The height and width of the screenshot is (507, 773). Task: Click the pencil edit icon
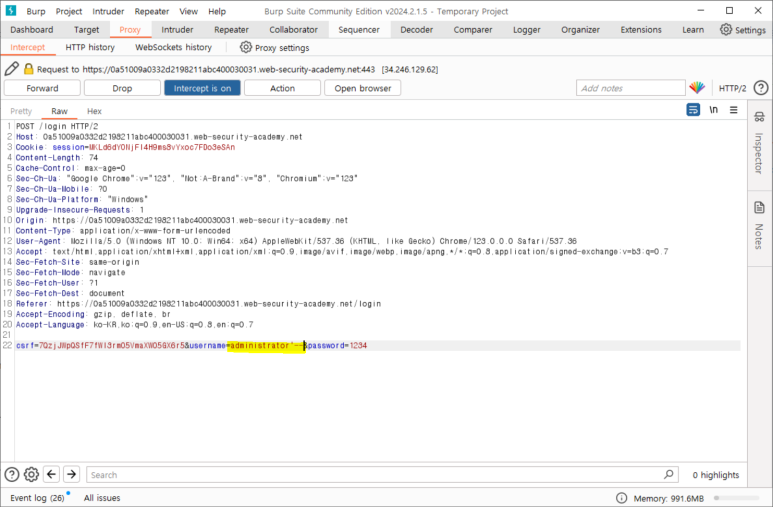(x=12, y=69)
